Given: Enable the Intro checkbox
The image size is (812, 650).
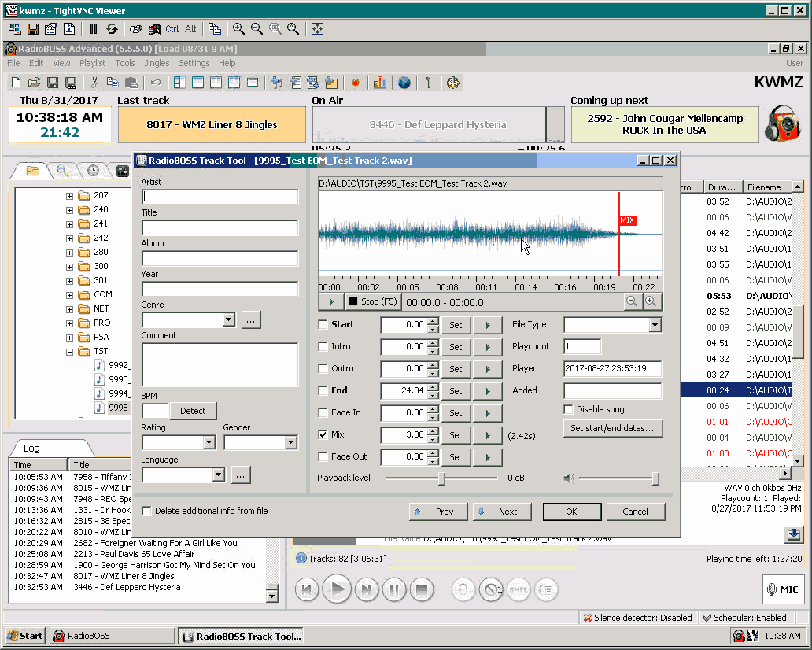Looking at the screenshot, I should 323,346.
